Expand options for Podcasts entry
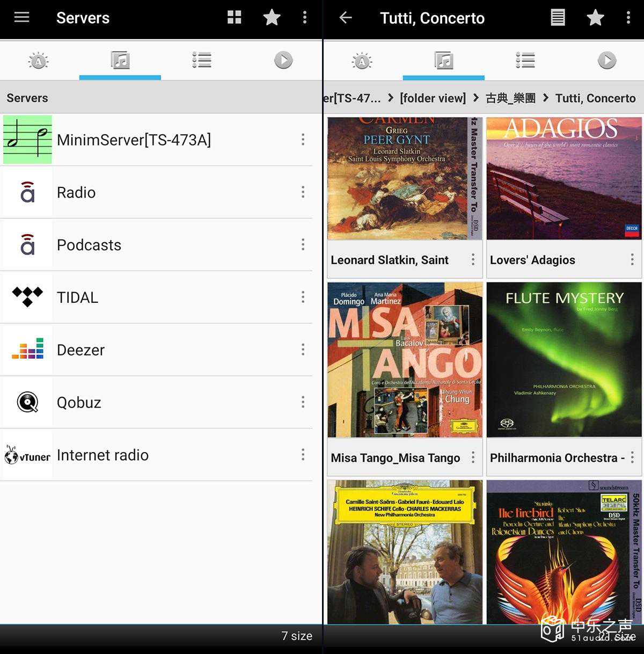Screen dimensions: 644x654 (303, 245)
